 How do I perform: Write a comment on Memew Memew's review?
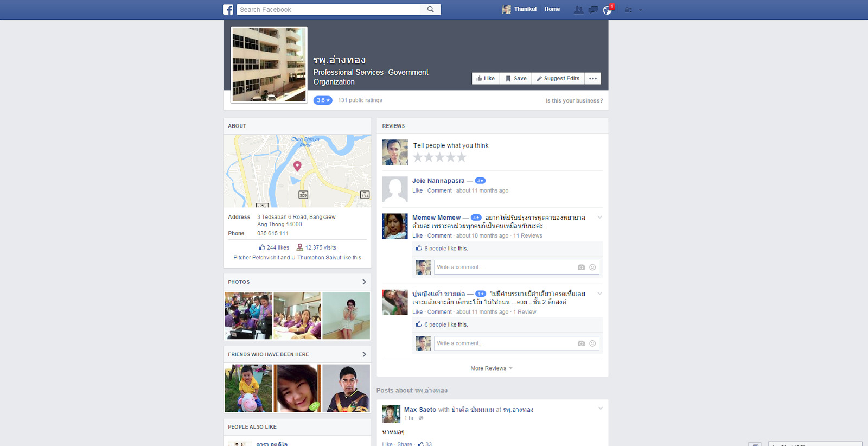tap(505, 267)
